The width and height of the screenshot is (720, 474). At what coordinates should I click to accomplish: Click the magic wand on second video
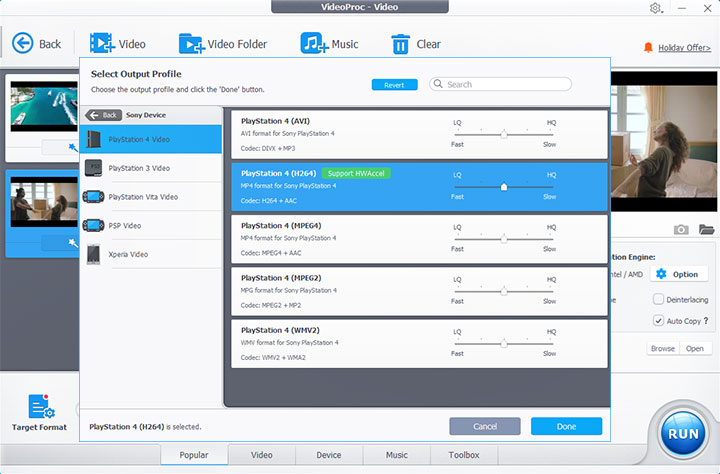pyautogui.click(x=73, y=243)
